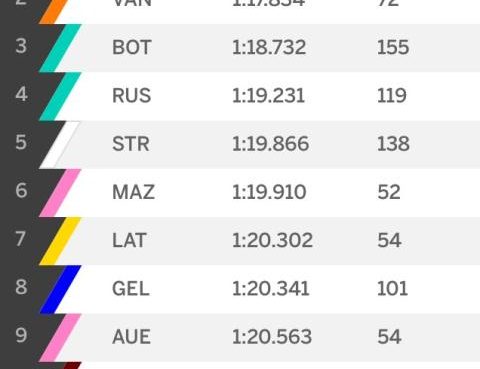The height and width of the screenshot is (369, 480).
Task: Select driver code MAZ
Action: coord(134,192)
